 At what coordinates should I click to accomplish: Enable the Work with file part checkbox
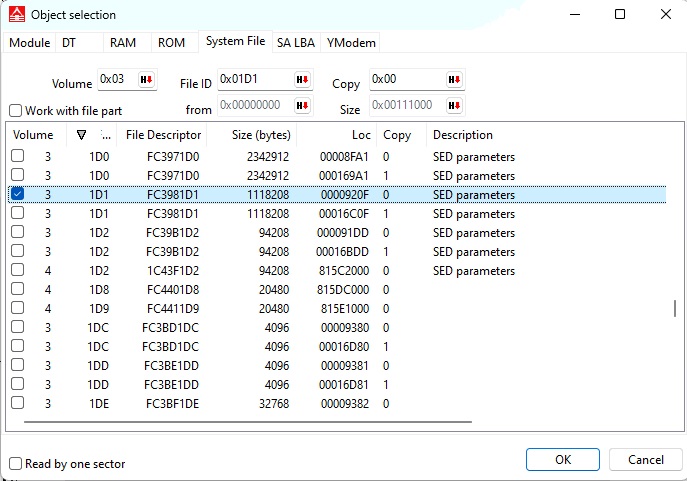point(15,110)
